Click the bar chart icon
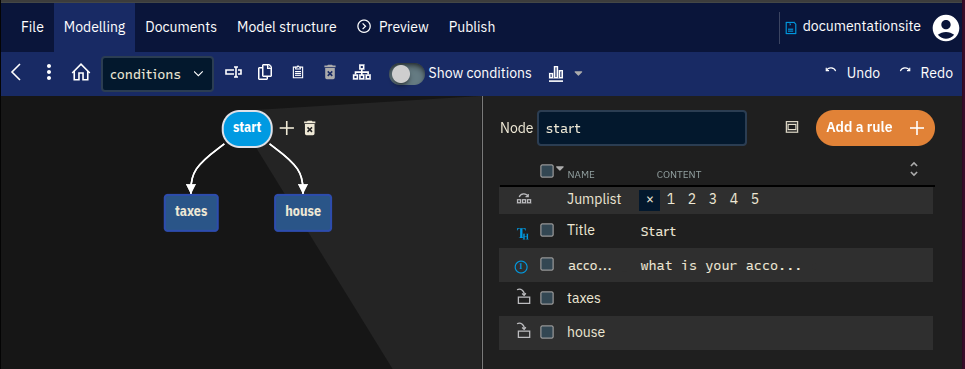Image resolution: width=965 pixels, height=369 pixels. click(x=556, y=74)
